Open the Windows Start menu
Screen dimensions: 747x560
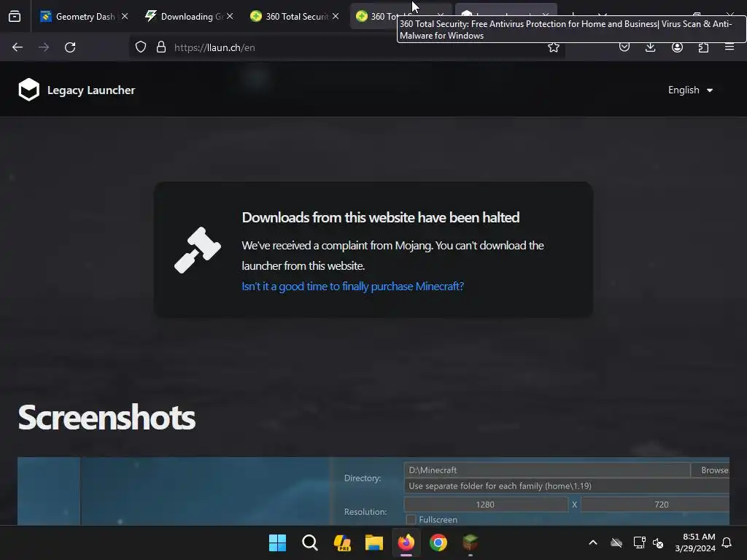tap(277, 542)
